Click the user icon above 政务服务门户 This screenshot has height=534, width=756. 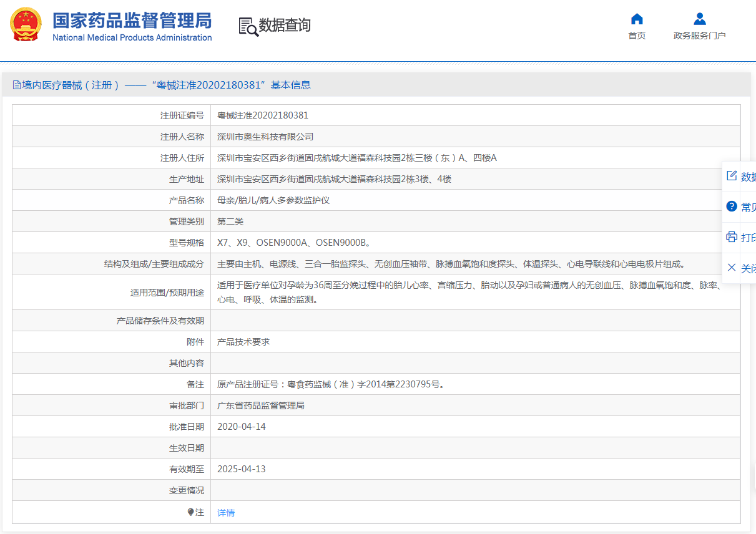700,19
